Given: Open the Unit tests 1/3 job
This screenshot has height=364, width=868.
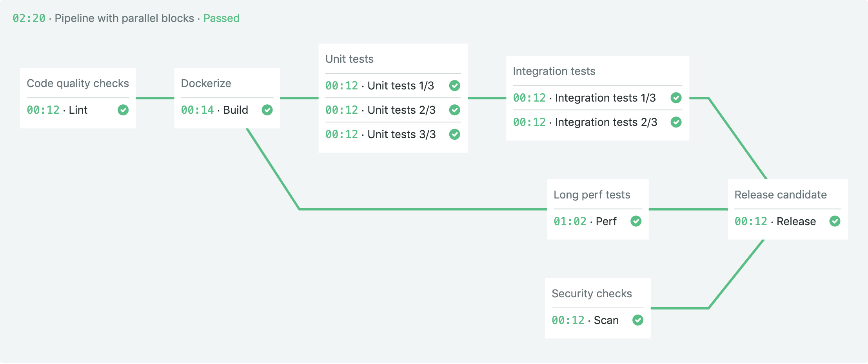Looking at the screenshot, I should (x=401, y=86).
